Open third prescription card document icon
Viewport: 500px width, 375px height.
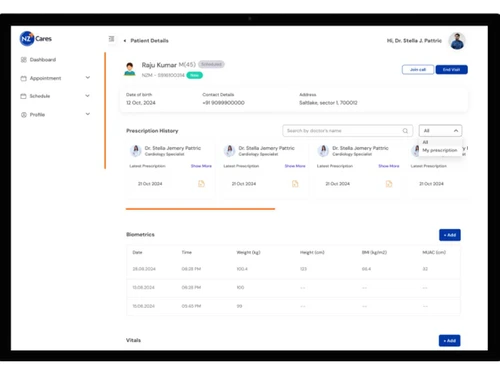tap(389, 184)
